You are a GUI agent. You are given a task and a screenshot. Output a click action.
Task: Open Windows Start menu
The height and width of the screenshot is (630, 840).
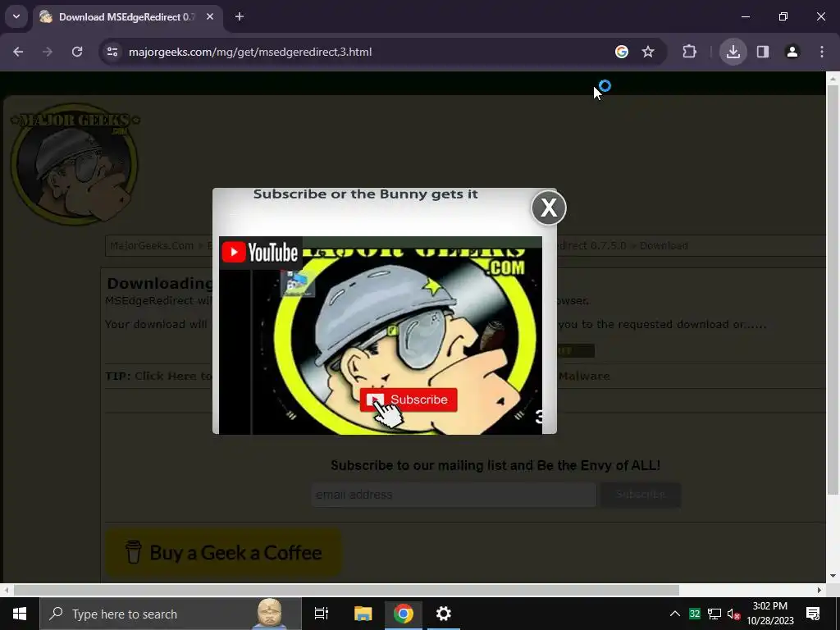pyautogui.click(x=20, y=614)
